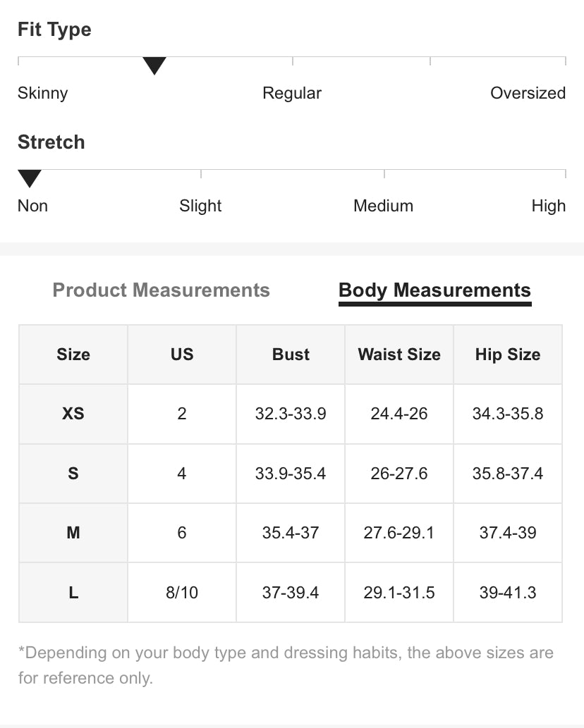The height and width of the screenshot is (728, 584).
Task: Click the Stretch slider triangle marker
Action: (30, 178)
